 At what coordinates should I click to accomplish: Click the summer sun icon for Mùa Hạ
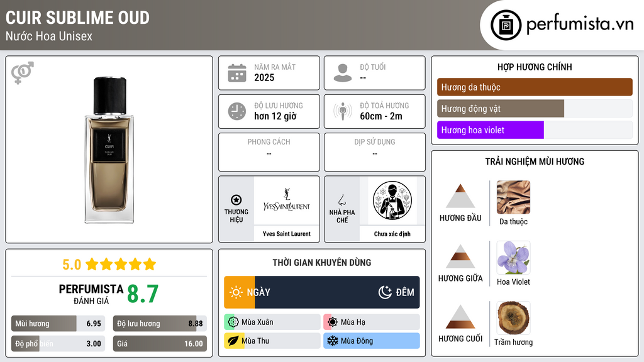333,322
